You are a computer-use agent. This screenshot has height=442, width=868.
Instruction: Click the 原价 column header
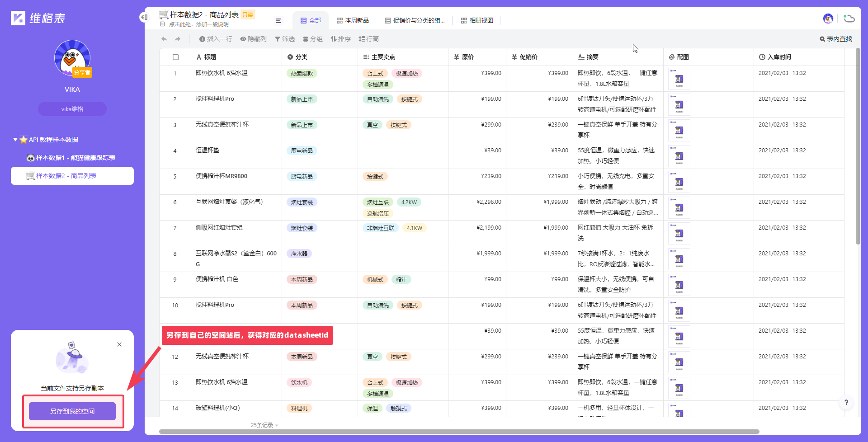coord(477,57)
